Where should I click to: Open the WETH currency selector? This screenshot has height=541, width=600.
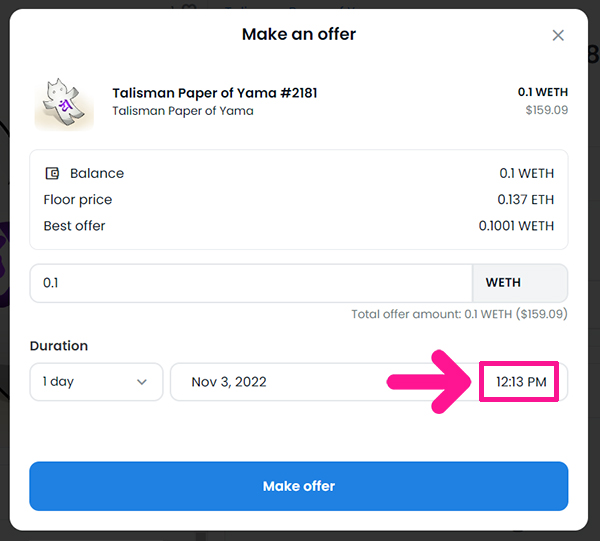click(520, 283)
